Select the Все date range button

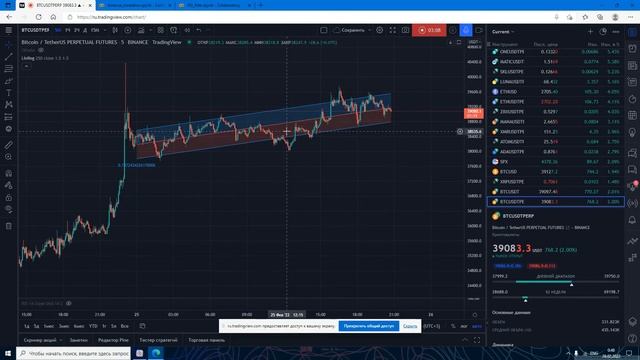(x=124, y=326)
